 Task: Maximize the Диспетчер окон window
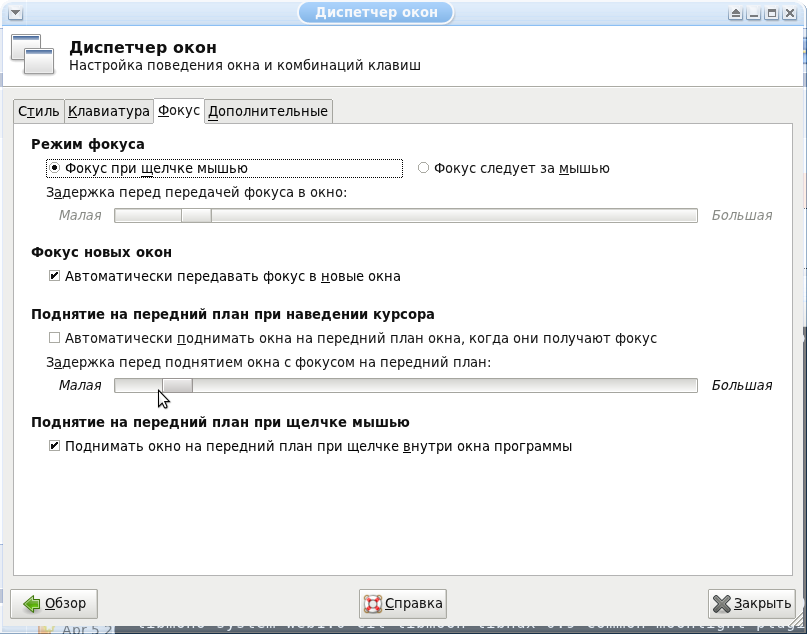(773, 13)
